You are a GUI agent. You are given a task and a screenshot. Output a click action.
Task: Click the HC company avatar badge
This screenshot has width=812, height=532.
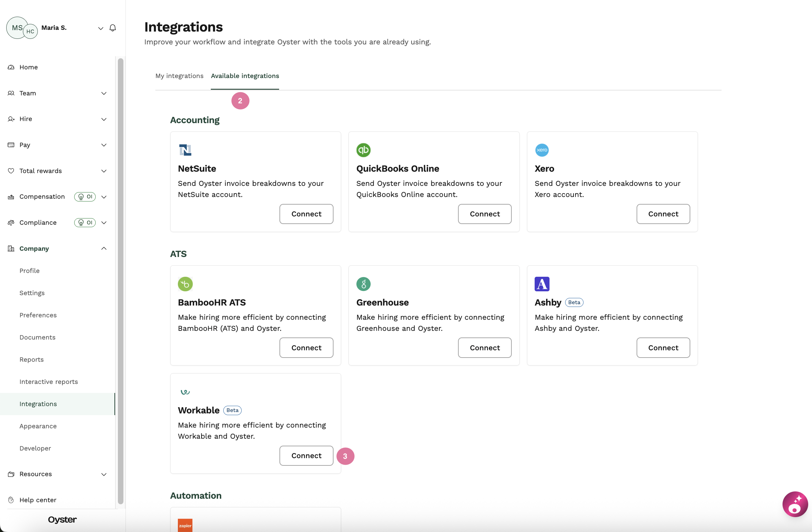coord(31,32)
